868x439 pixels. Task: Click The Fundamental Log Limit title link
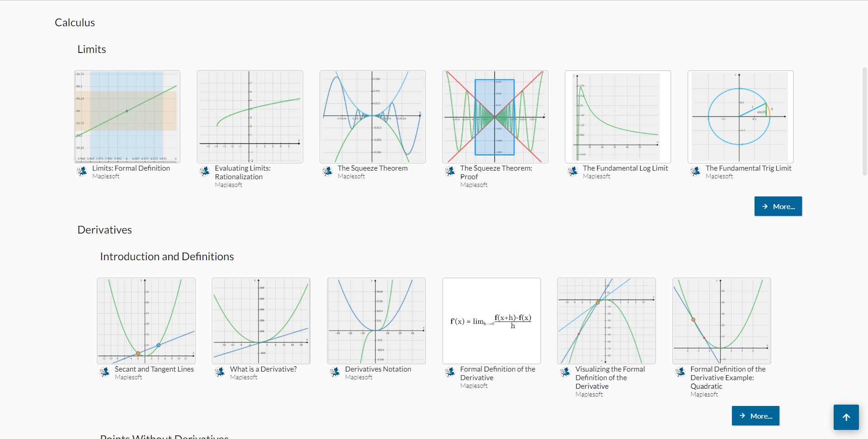tap(625, 168)
